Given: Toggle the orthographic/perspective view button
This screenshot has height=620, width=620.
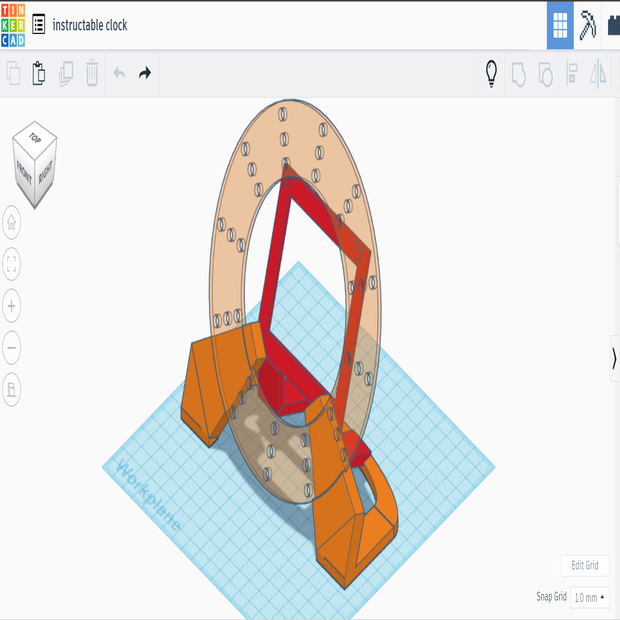Looking at the screenshot, I should [12, 389].
